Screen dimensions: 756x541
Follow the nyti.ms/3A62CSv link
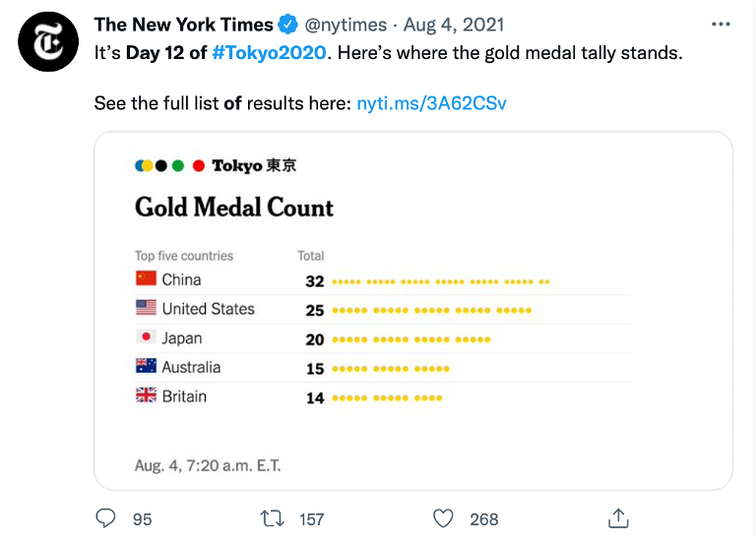431,103
